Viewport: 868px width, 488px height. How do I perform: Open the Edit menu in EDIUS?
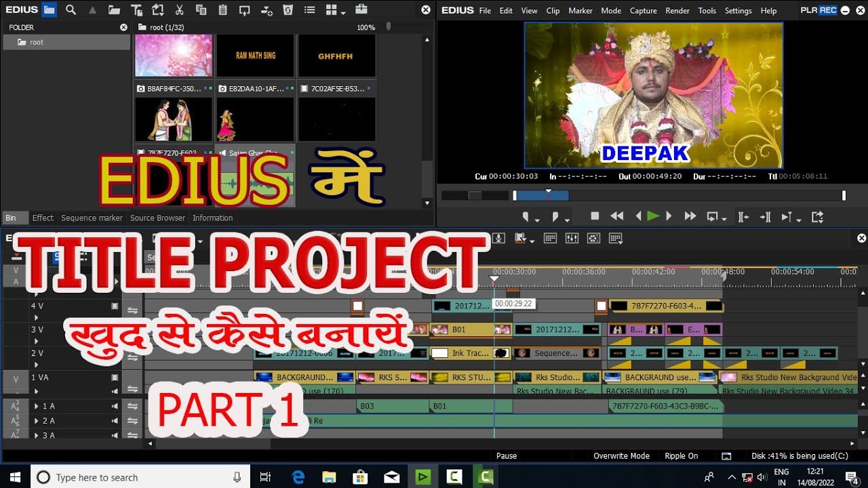tap(506, 11)
